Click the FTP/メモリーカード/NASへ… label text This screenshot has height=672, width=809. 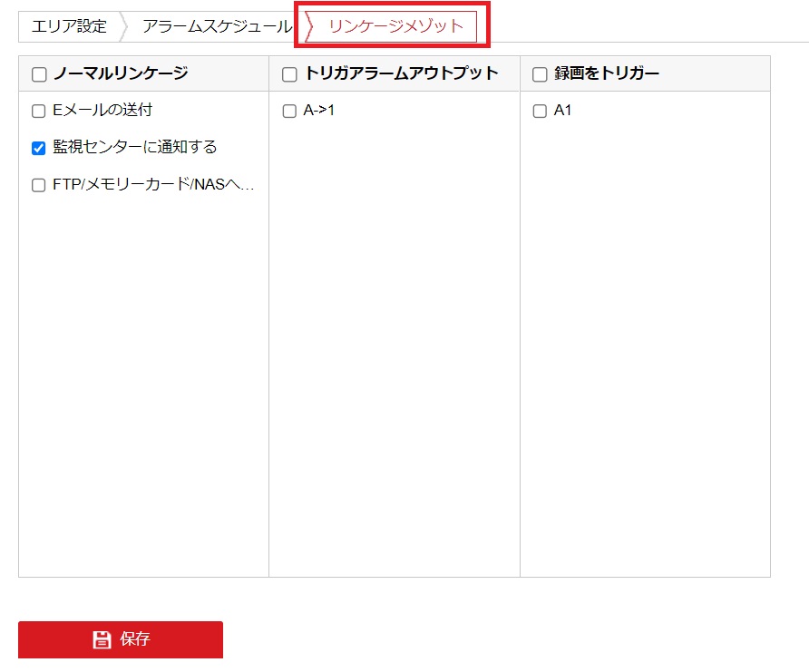coord(153,184)
